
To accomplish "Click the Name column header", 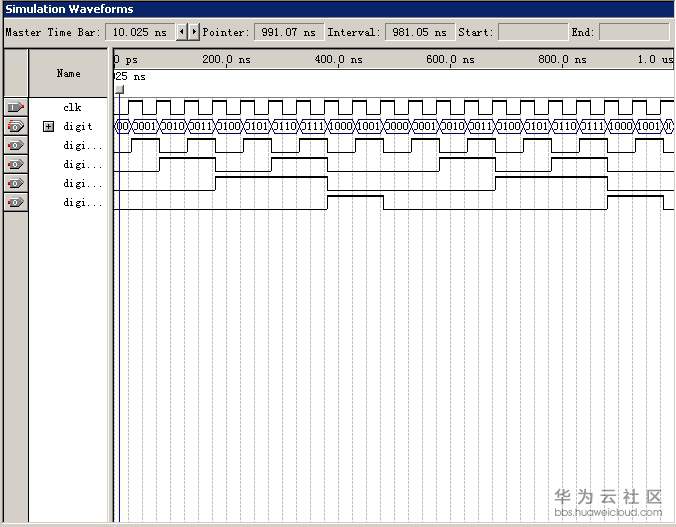I will coord(68,73).
